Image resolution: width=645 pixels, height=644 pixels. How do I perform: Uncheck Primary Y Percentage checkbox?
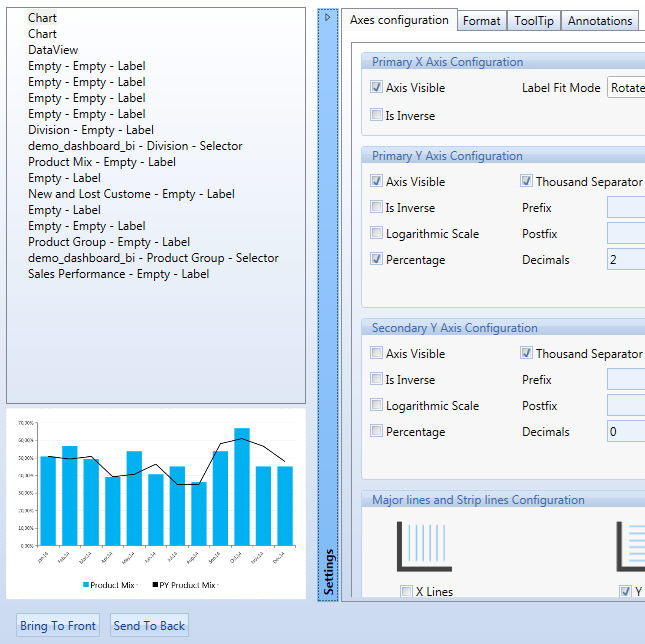click(376, 259)
